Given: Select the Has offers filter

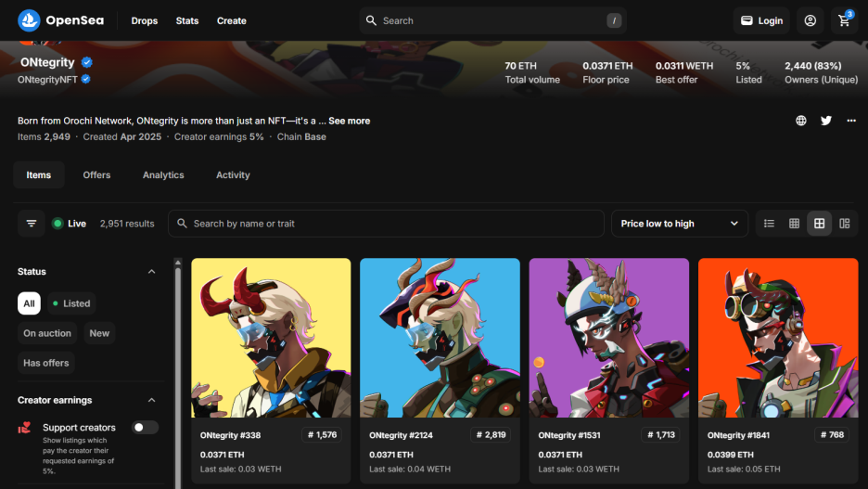Looking at the screenshot, I should coord(46,364).
